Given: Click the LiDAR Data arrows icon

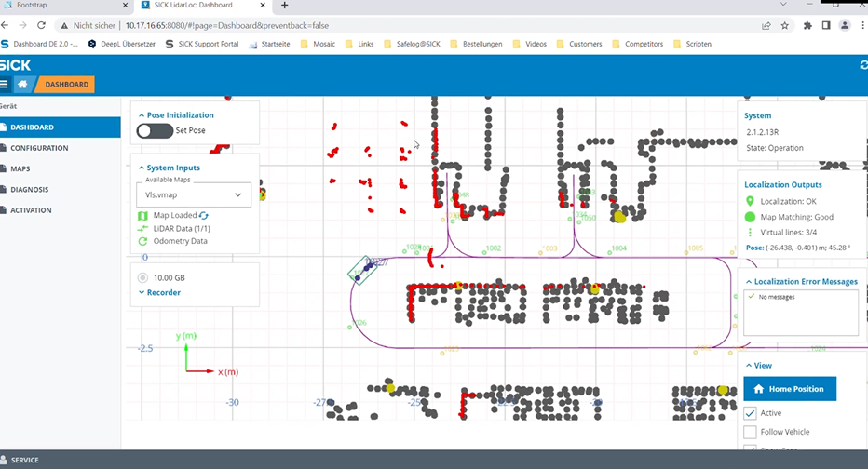Looking at the screenshot, I should [x=142, y=228].
